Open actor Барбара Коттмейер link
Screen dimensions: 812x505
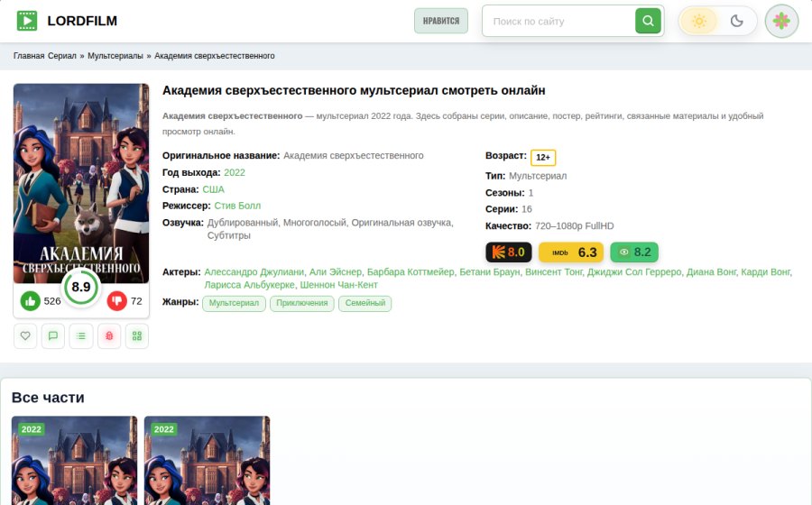[411, 271]
